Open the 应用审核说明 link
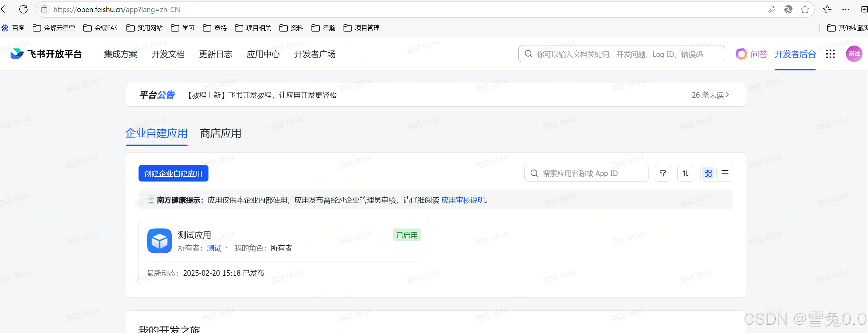Image resolution: width=868 pixels, height=333 pixels. (x=463, y=200)
